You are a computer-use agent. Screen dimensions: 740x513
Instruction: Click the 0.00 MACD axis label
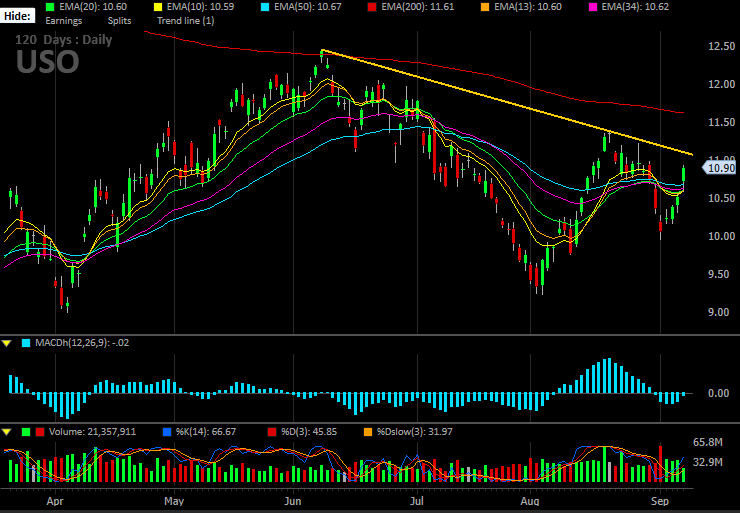(x=719, y=393)
